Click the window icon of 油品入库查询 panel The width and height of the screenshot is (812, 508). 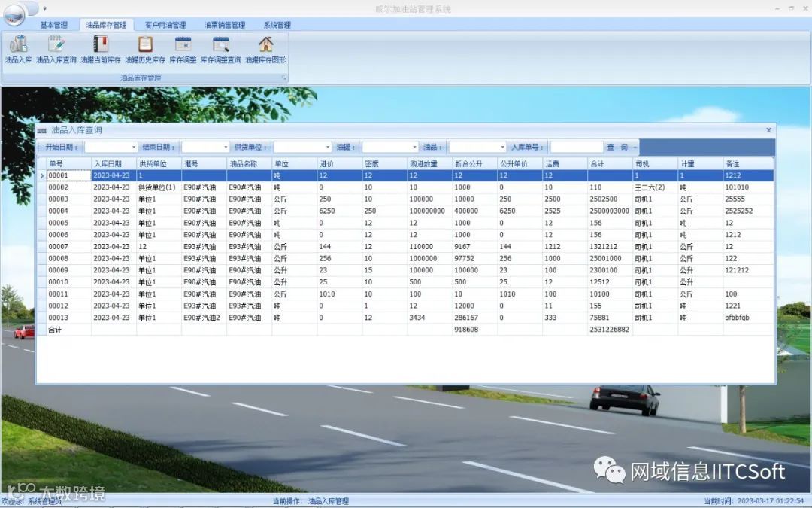(x=42, y=131)
